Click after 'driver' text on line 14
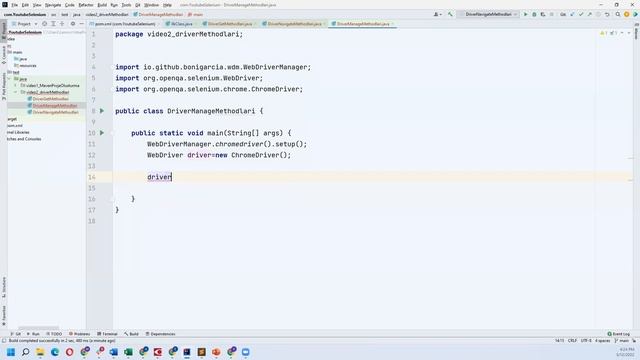 172,177
